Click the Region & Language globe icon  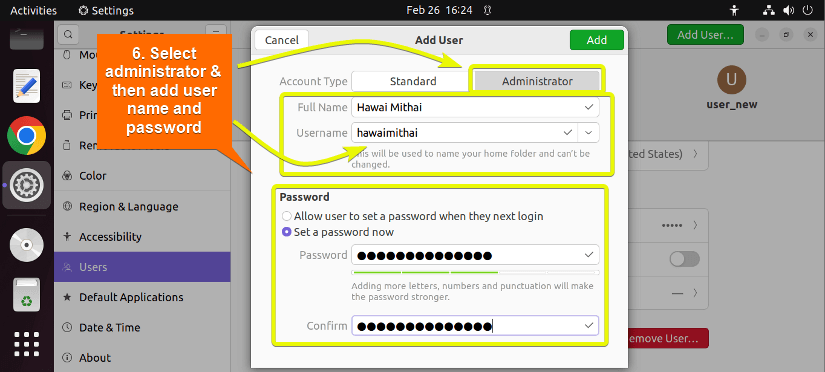point(67,206)
